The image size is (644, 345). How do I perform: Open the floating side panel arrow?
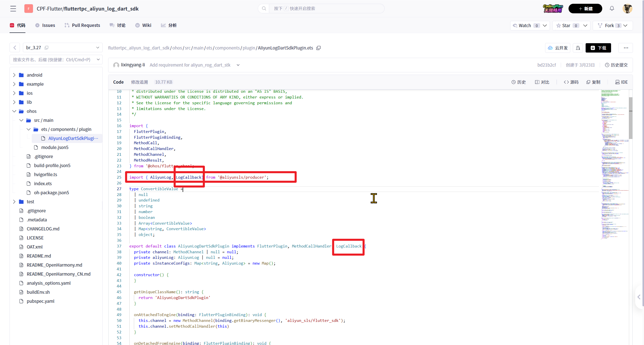[x=639, y=297]
